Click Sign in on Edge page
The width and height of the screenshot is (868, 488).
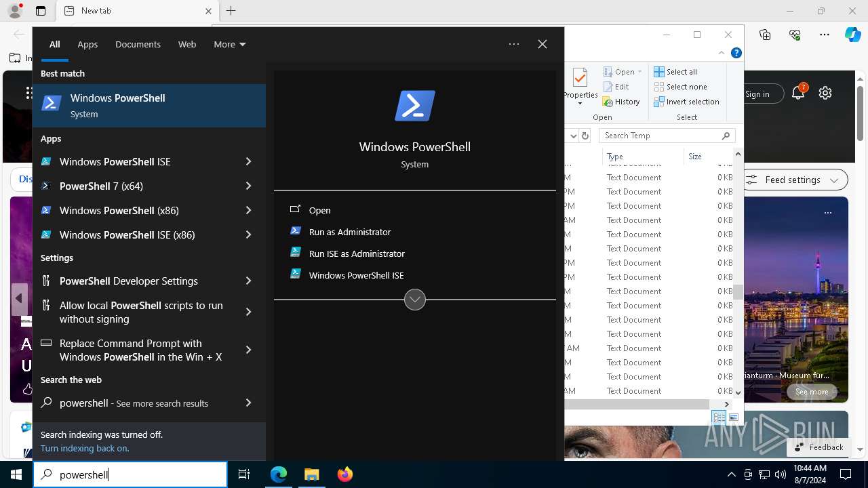click(x=757, y=94)
